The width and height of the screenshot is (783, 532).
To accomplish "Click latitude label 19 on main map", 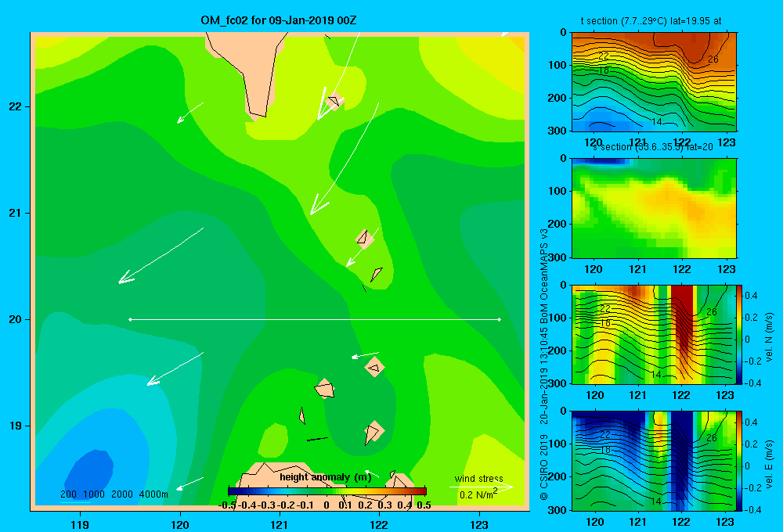I will (15, 426).
